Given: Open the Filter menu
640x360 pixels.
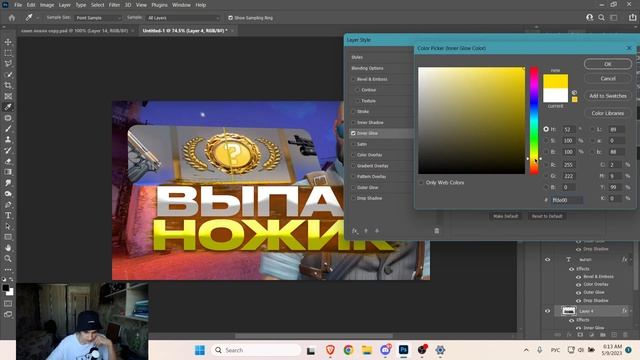Looking at the screenshot, I should click(x=114, y=5).
